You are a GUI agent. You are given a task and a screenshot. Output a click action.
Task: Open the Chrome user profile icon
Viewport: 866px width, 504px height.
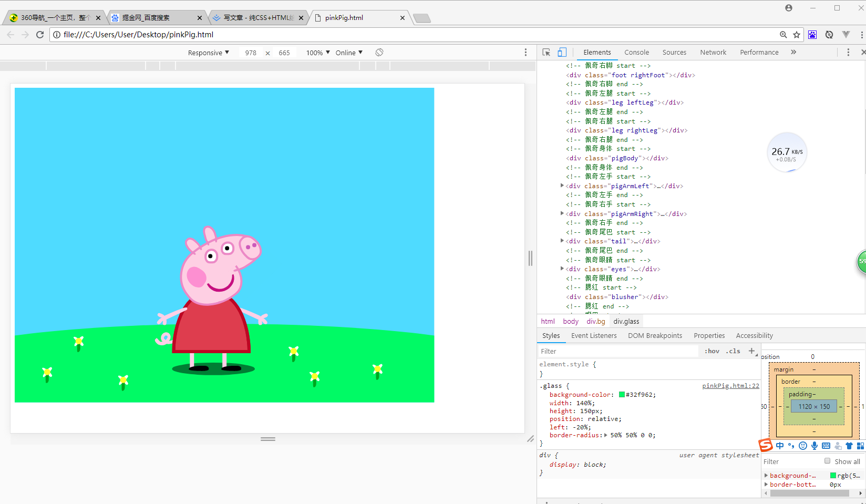click(789, 8)
